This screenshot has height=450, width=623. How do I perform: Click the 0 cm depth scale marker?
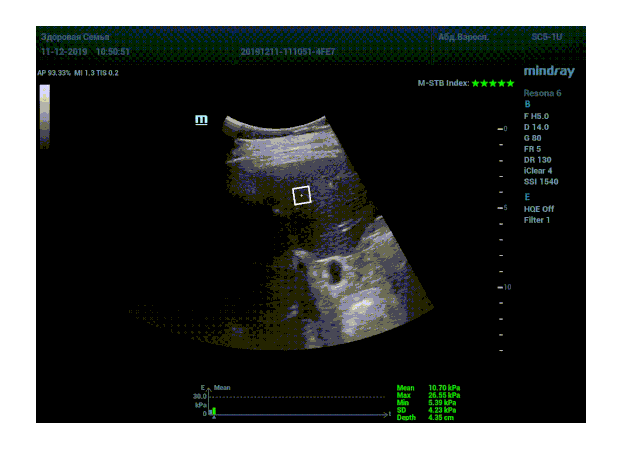[x=503, y=129]
